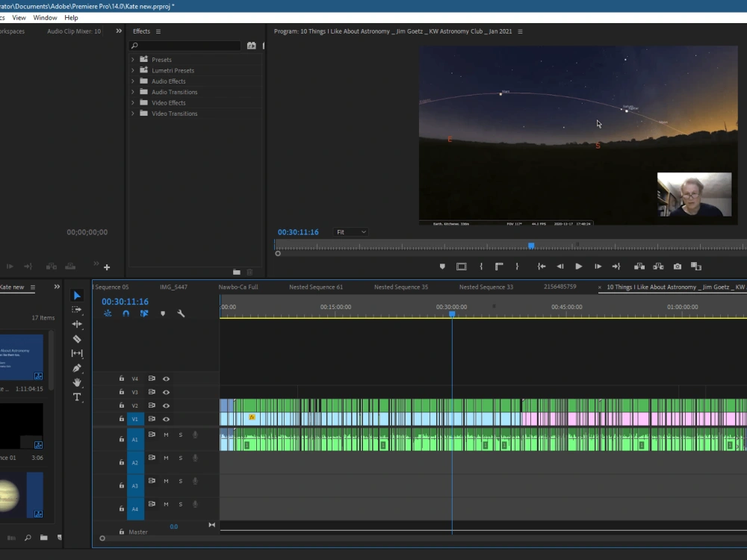Click the Go to In point button
747x560 pixels.
[x=542, y=267]
